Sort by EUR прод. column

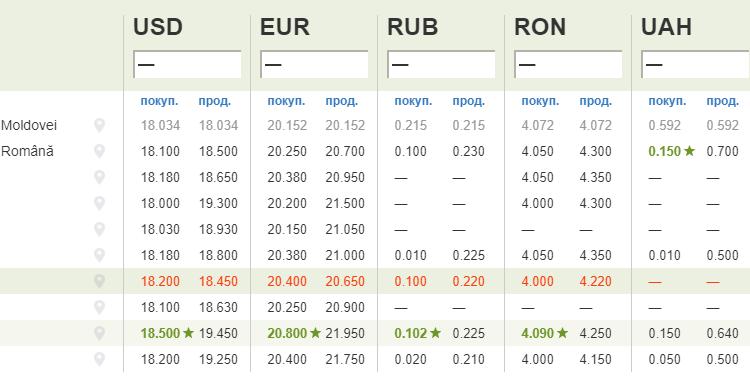coord(342,101)
